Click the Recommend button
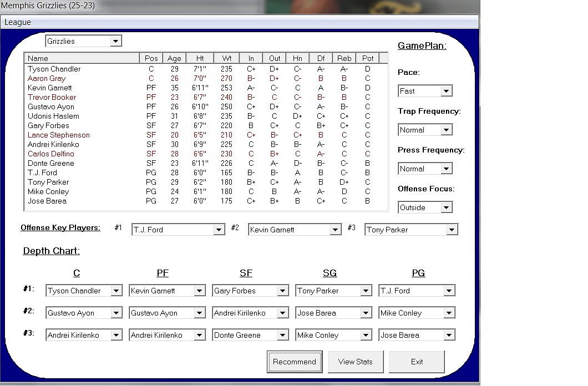The image size is (588, 386). click(x=295, y=362)
